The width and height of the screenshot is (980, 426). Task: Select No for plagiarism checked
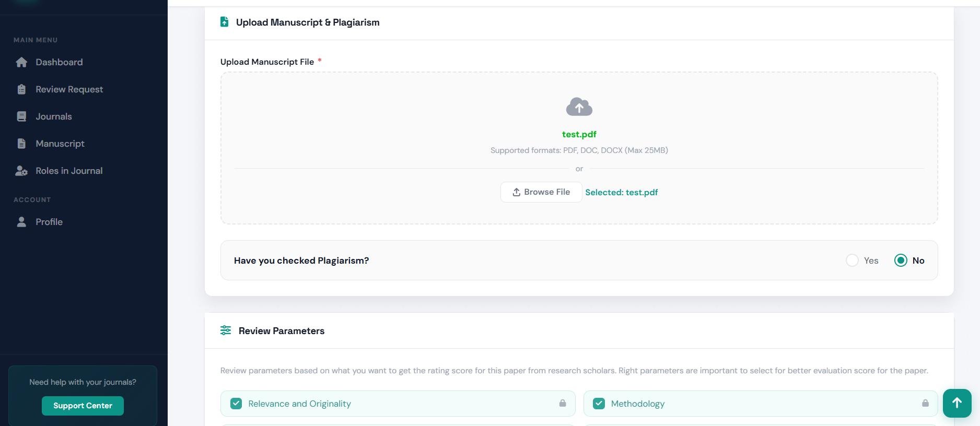click(901, 261)
